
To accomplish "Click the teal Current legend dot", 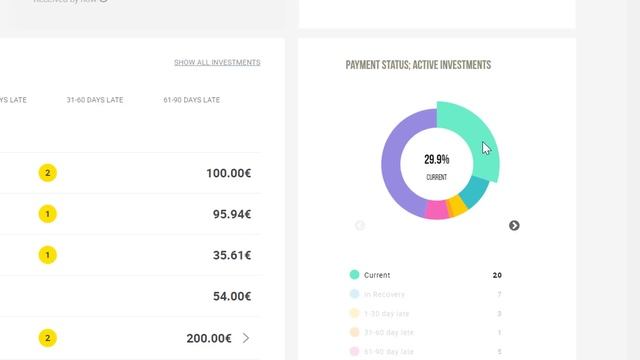I will 354,275.
